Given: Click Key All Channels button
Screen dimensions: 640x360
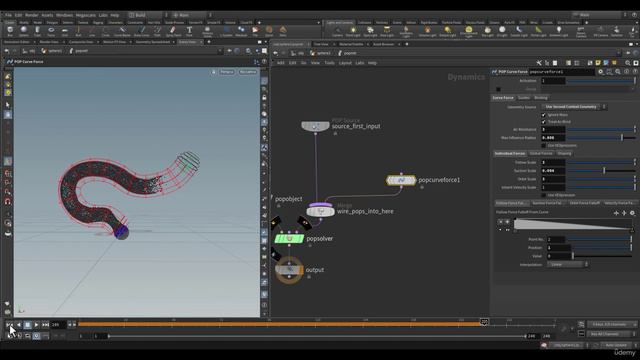Looking at the screenshot, I should coord(605,334).
